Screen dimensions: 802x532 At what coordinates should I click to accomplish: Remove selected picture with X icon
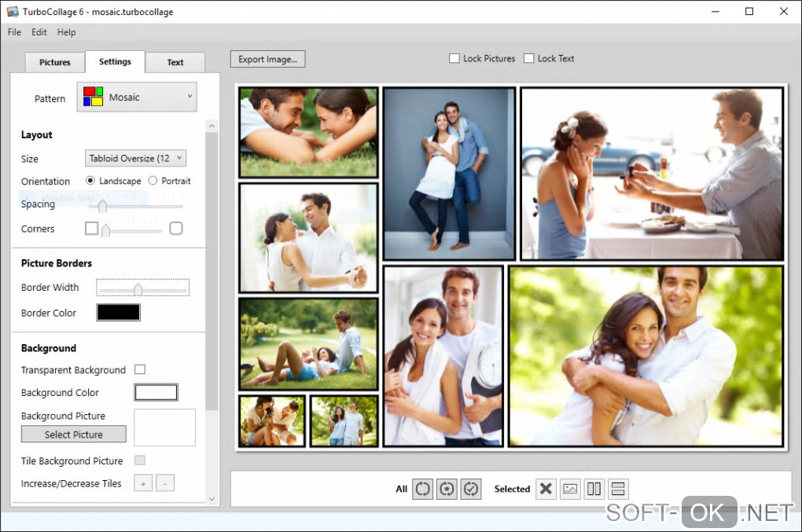[x=546, y=489]
